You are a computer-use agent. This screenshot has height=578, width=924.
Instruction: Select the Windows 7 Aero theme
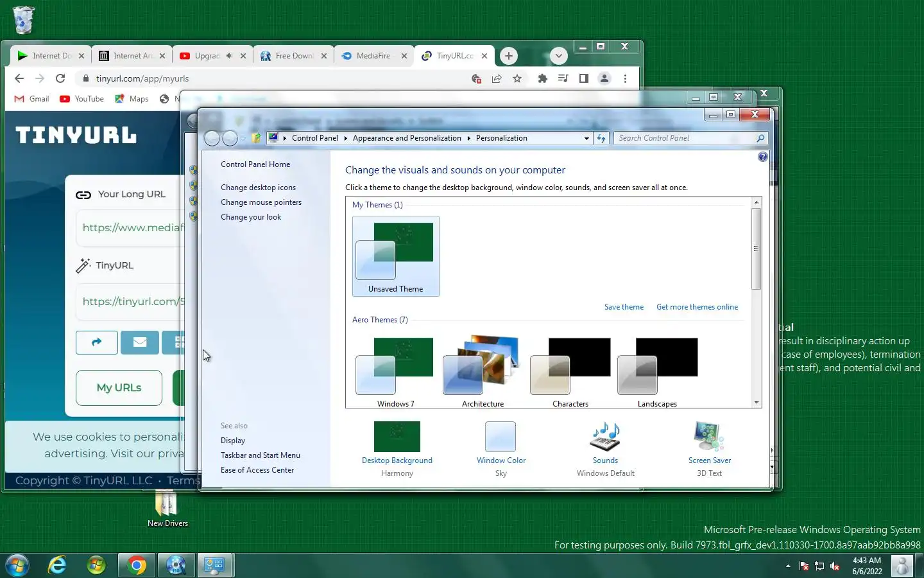point(396,371)
